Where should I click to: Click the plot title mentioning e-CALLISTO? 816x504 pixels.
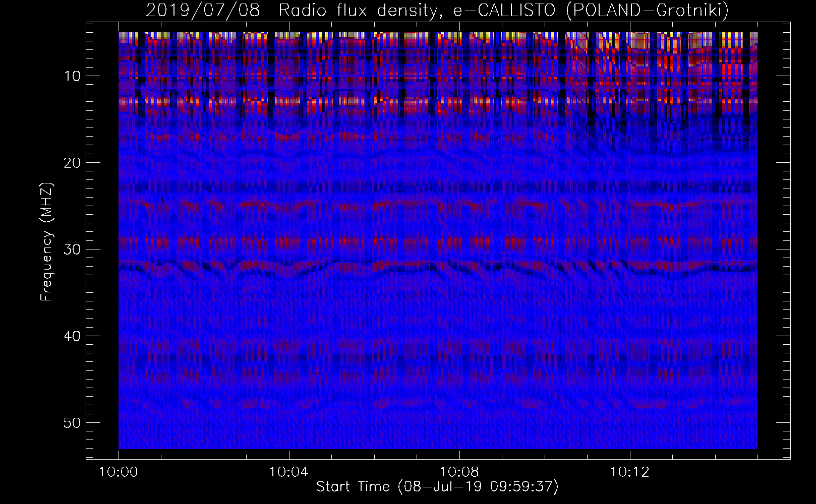(x=437, y=10)
